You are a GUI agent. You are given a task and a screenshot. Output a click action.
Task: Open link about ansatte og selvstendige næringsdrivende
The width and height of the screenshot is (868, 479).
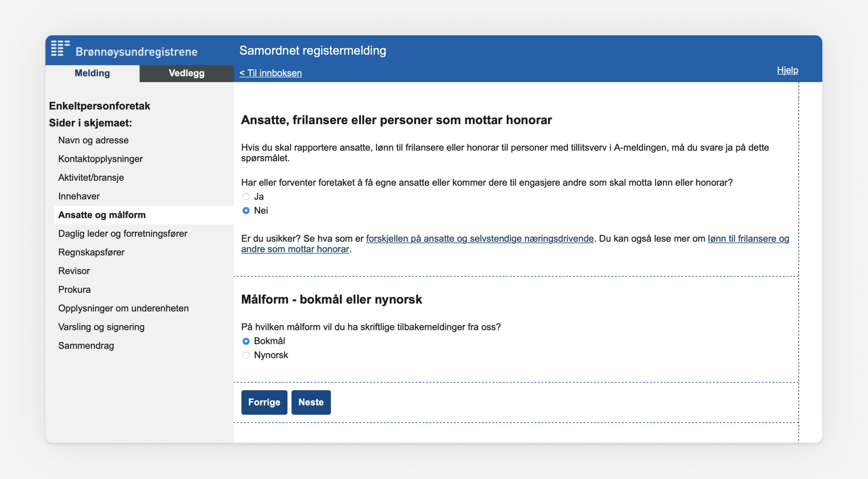pos(480,238)
